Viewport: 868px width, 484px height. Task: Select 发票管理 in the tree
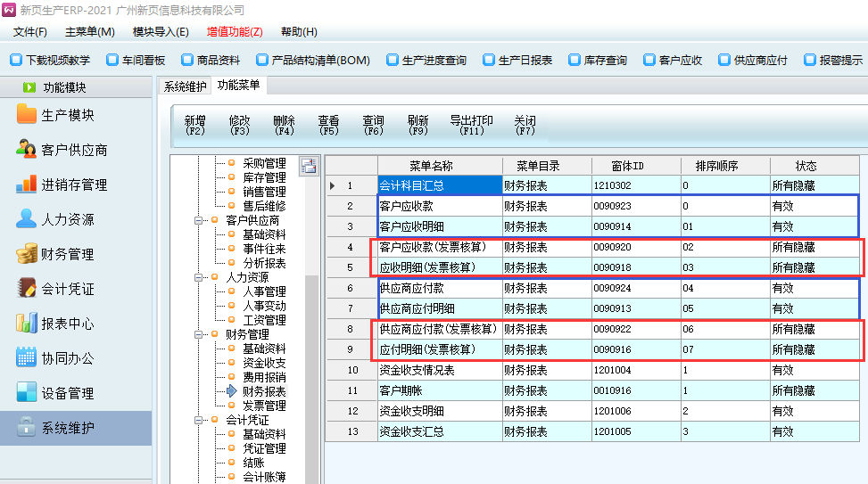coord(265,406)
